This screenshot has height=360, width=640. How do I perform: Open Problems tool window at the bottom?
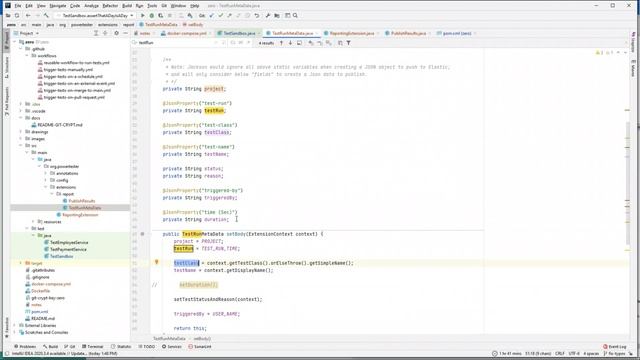point(25,347)
